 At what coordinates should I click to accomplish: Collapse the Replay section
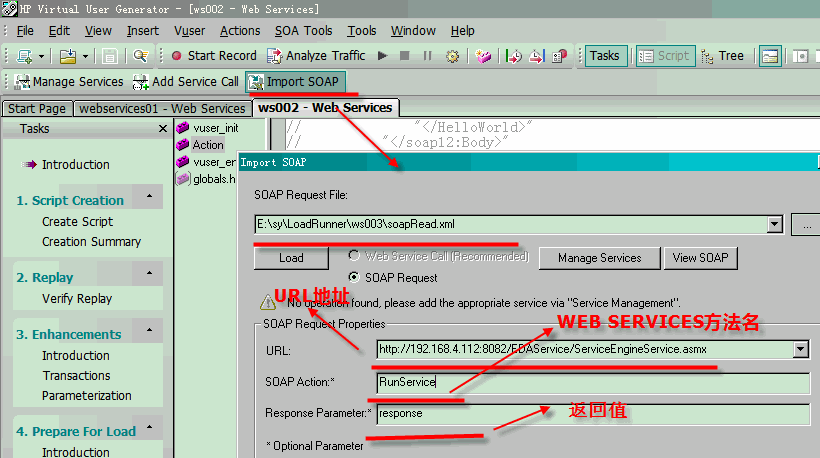click(x=150, y=273)
